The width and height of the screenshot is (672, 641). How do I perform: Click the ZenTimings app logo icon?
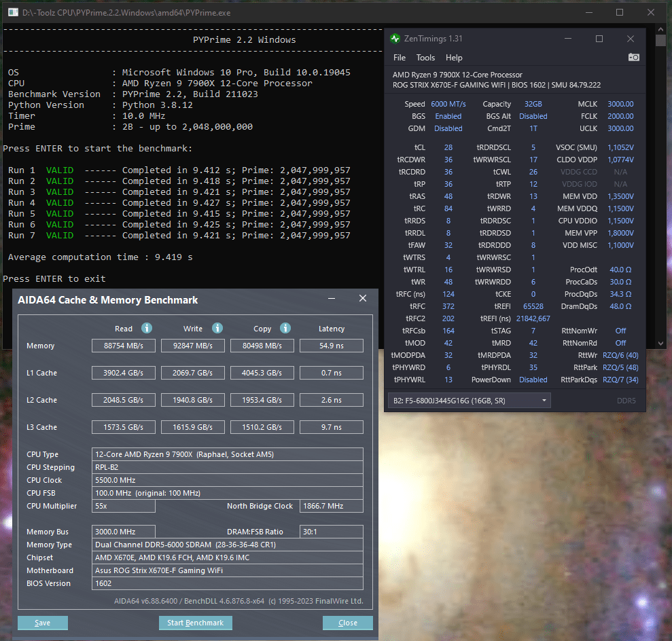point(395,39)
